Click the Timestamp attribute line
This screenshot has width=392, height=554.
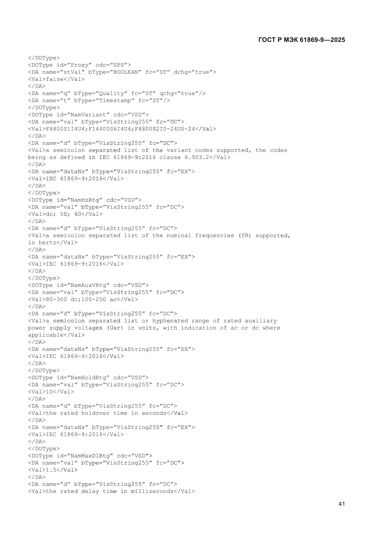tap(99, 101)
